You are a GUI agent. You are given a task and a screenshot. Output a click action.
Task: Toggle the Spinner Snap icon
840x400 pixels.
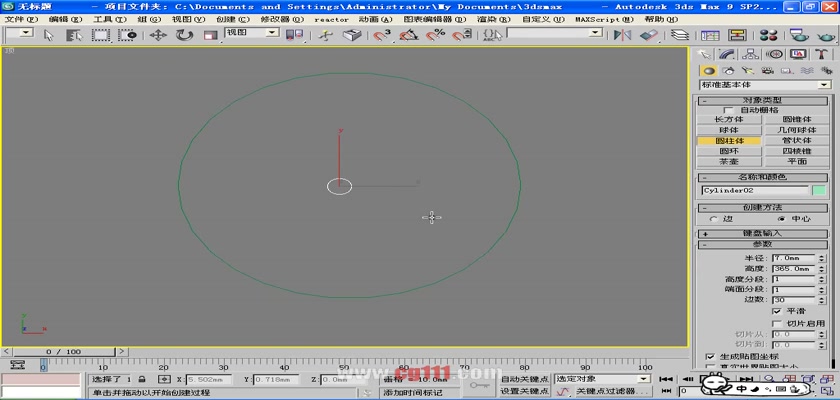point(462,35)
